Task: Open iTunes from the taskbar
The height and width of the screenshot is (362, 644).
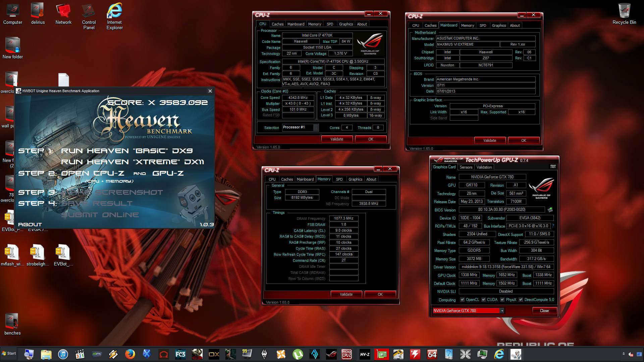Action: click(63, 354)
